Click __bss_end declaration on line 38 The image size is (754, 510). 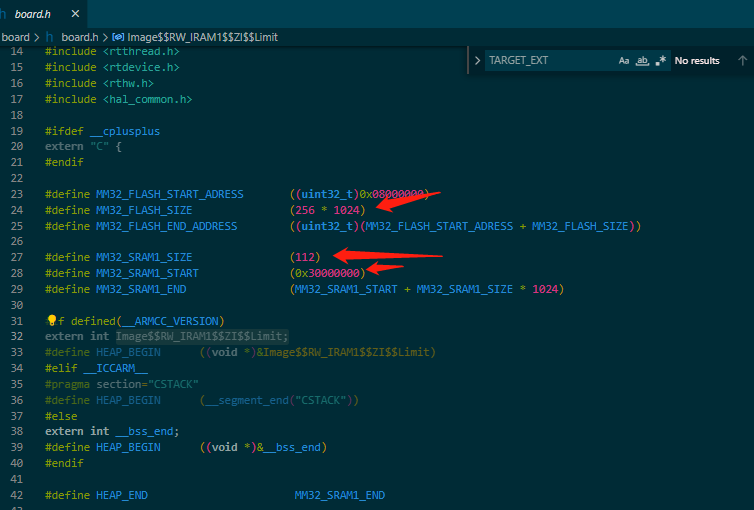(x=144, y=431)
